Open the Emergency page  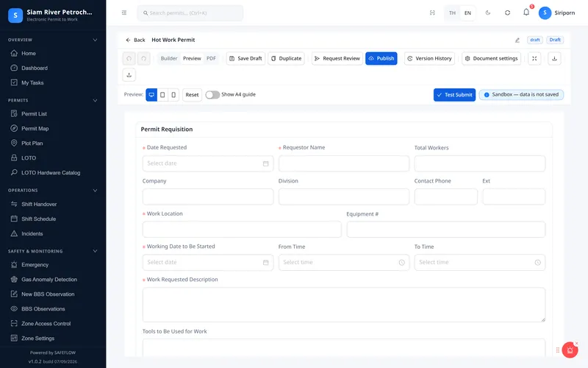coord(35,265)
